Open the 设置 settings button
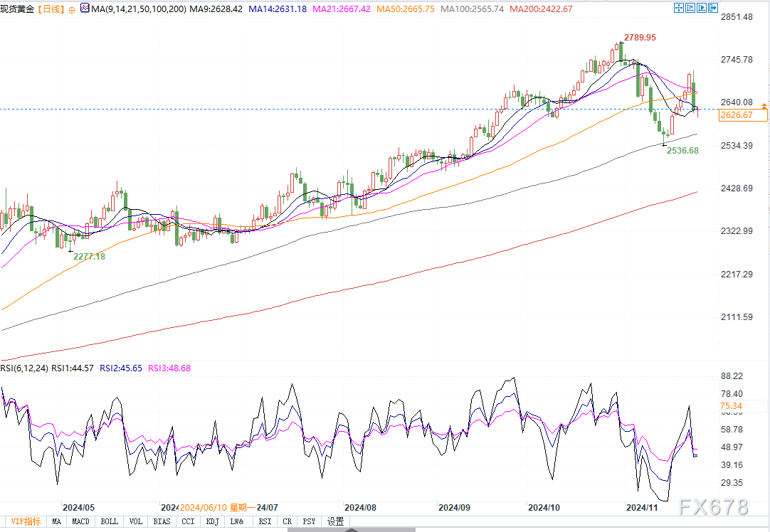 click(335, 521)
